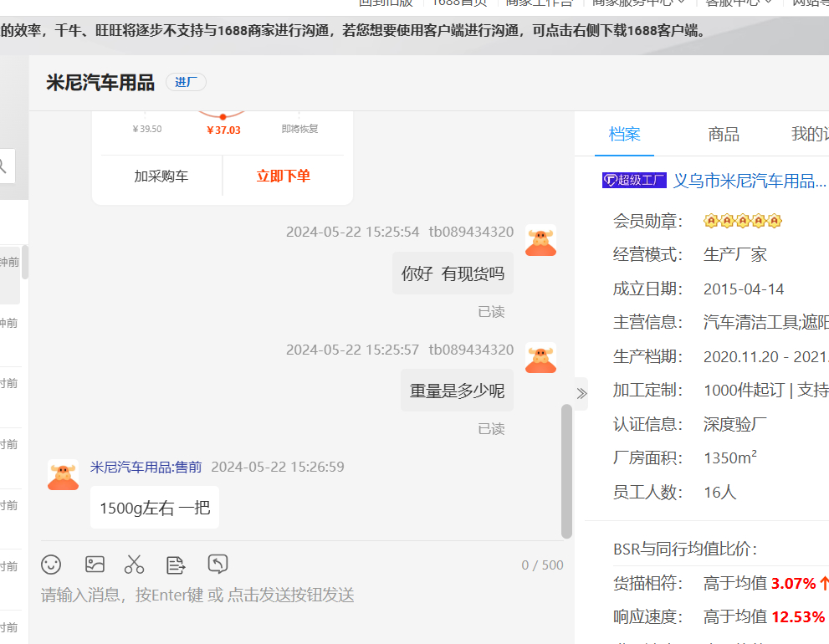Click the chat message scrollbar thumb
Image resolution: width=829 pixels, height=644 pixels.
(566, 471)
